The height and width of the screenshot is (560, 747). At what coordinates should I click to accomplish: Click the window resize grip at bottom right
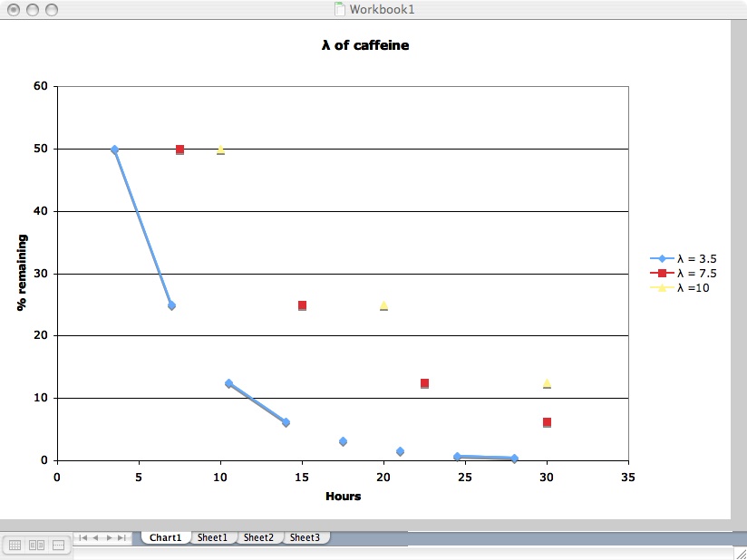(x=739, y=553)
